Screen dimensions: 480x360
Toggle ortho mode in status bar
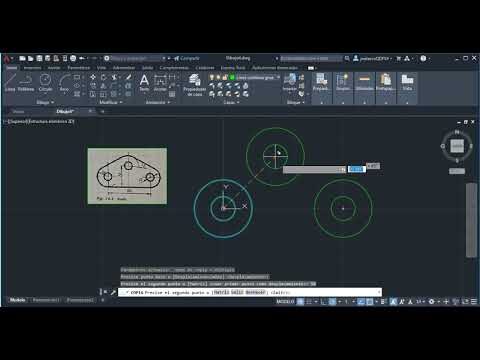pos(323,301)
